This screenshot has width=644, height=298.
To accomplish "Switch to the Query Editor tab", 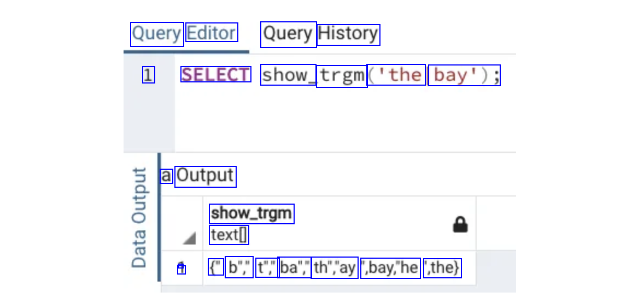I will (x=184, y=34).
